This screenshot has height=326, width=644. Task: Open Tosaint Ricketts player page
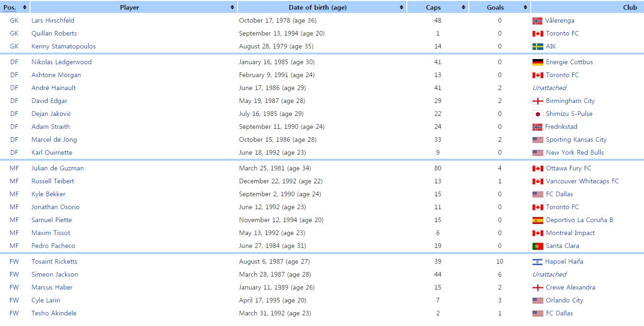[54, 262]
